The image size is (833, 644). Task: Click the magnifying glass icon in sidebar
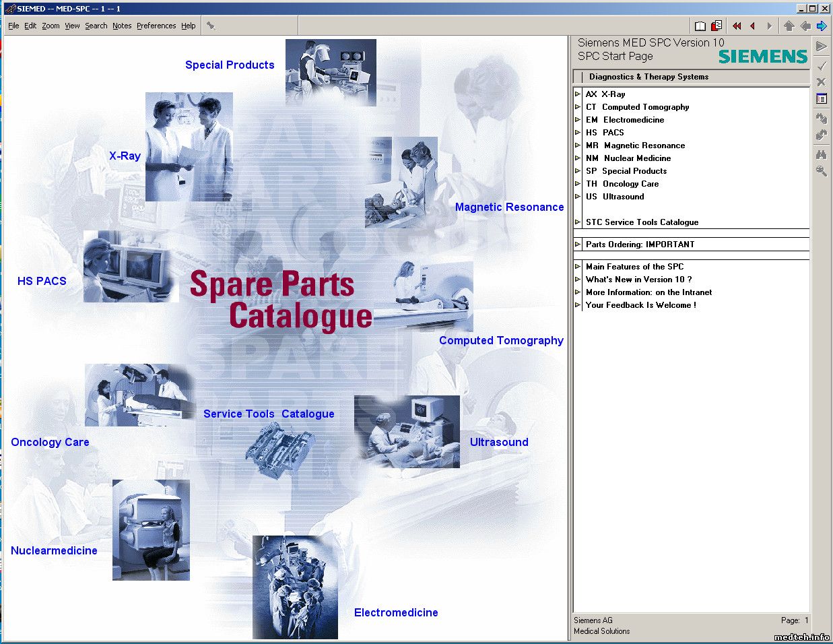[x=822, y=172]
